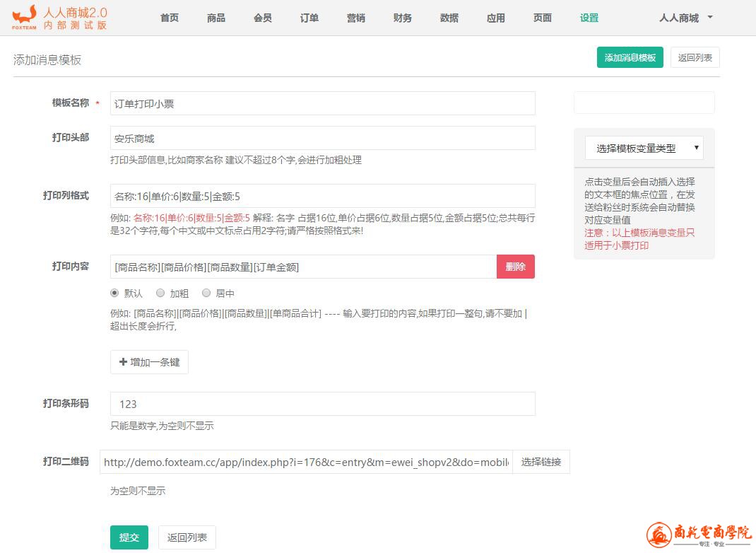Click the 打印列格式 input box

322,196
